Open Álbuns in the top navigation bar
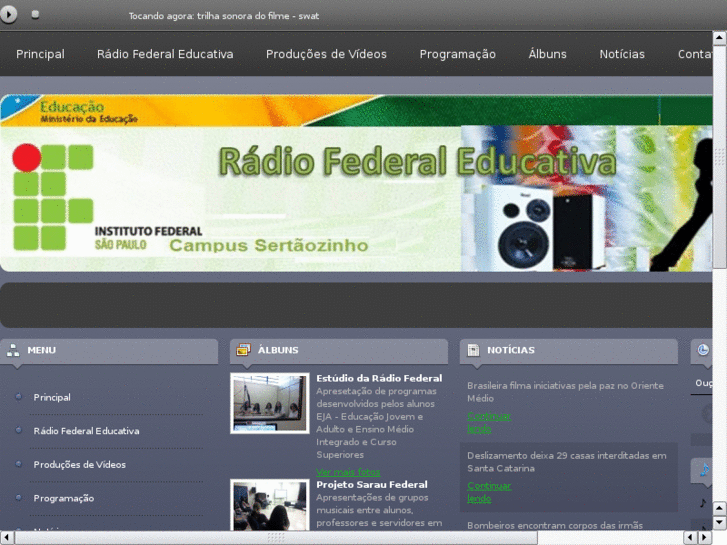This screenshot has width=727, height=545. tap(548, 54)
